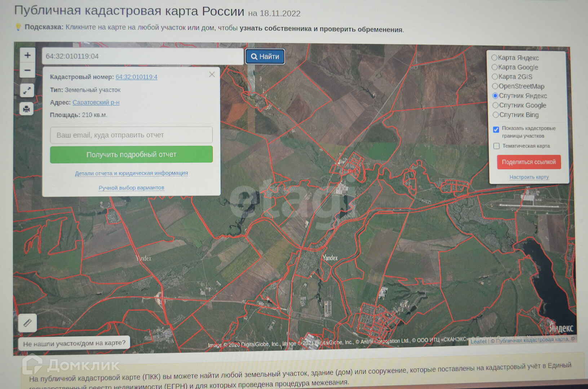Screen dimensions: 588x389
Task: Click the lightbulb hint icon
Action: pyautogui.click(x=18, y=27)
